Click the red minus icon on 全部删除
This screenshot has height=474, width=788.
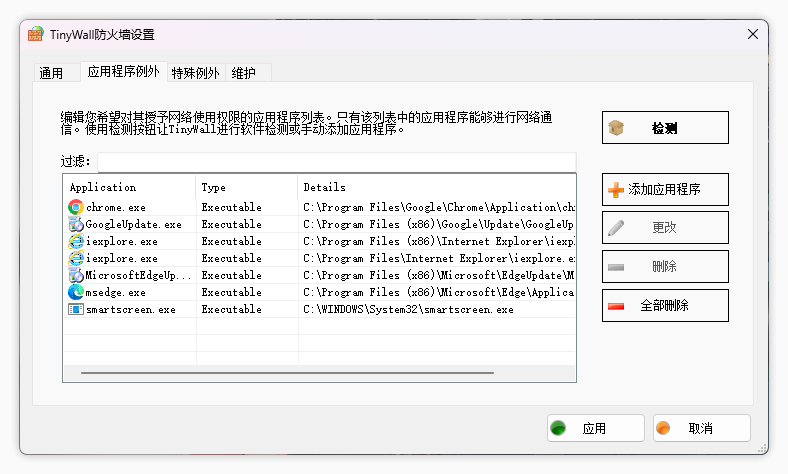point(616,306)
